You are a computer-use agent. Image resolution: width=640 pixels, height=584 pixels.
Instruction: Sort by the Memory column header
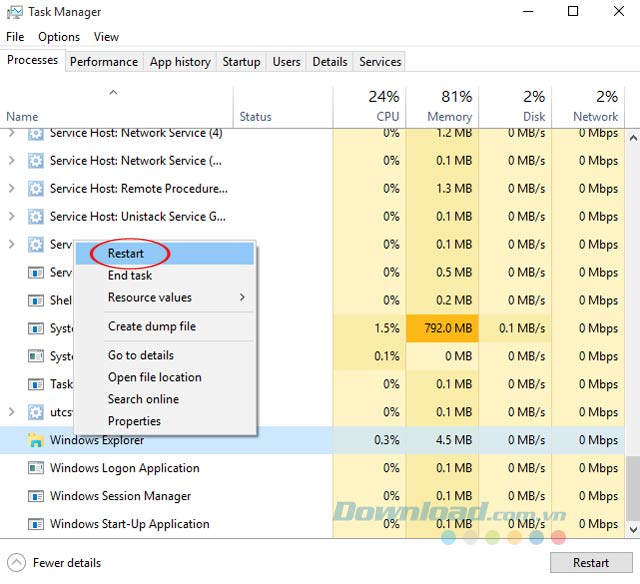pyautogui.click(x=442, y=108)
